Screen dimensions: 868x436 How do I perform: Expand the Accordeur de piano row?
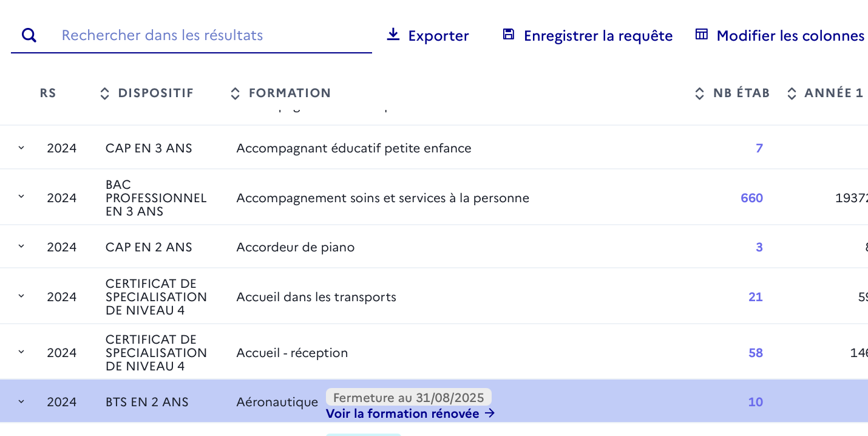(x=21, y=247)
